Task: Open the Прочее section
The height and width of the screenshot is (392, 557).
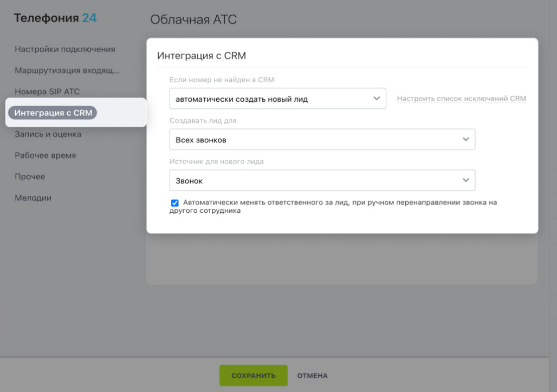Action: pos(30,177)
